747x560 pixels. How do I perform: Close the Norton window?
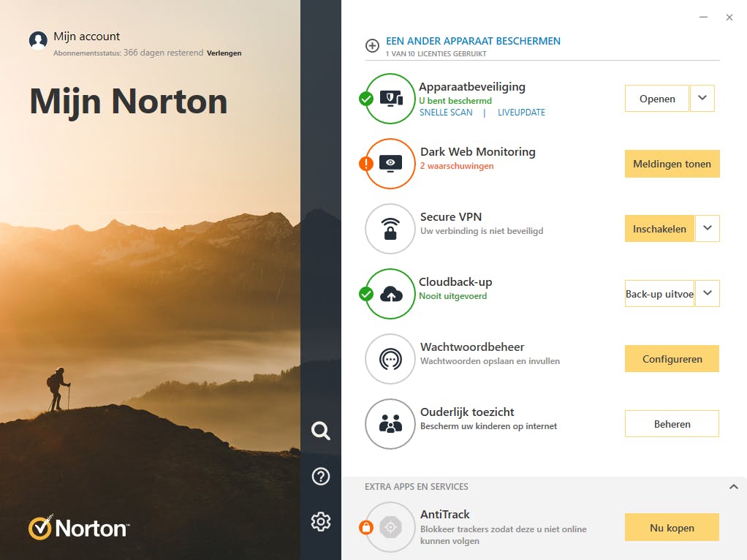729,18
